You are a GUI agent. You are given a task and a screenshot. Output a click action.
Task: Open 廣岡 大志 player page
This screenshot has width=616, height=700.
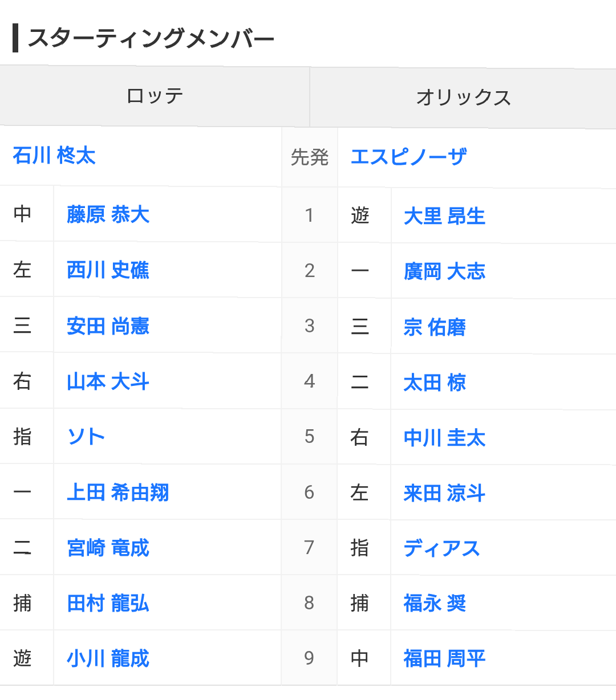pyautogui.click(x=445, y=271)
